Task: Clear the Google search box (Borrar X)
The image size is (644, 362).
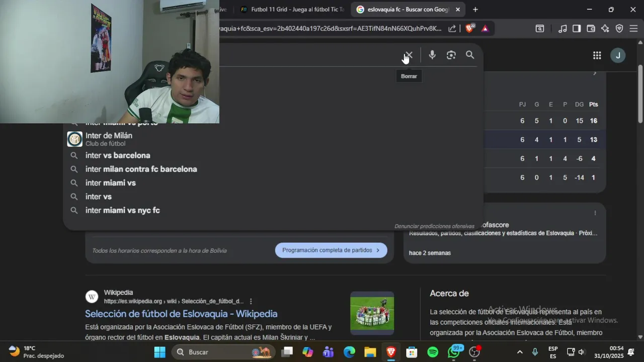Action: (x=409, y=55)
